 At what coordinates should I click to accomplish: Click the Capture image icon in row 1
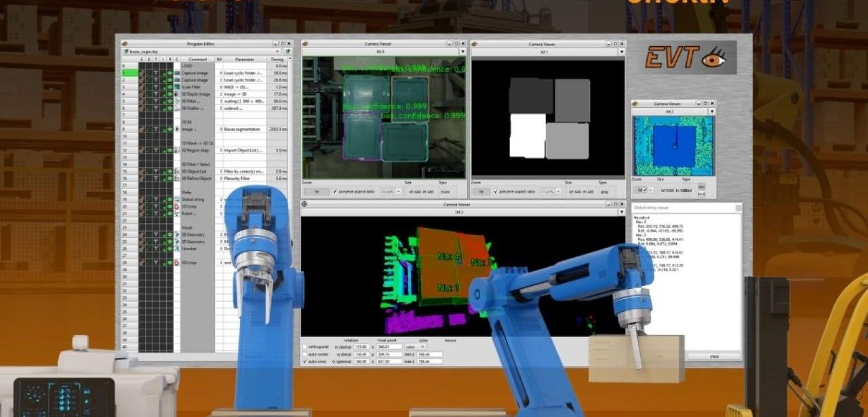pyautogui.click(x=177, y=73)
